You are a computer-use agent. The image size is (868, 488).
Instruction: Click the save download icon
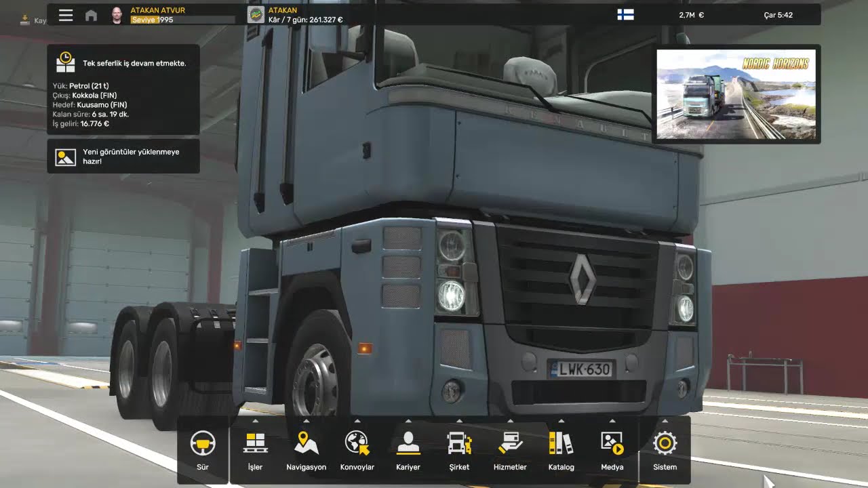tap(25, 20)
